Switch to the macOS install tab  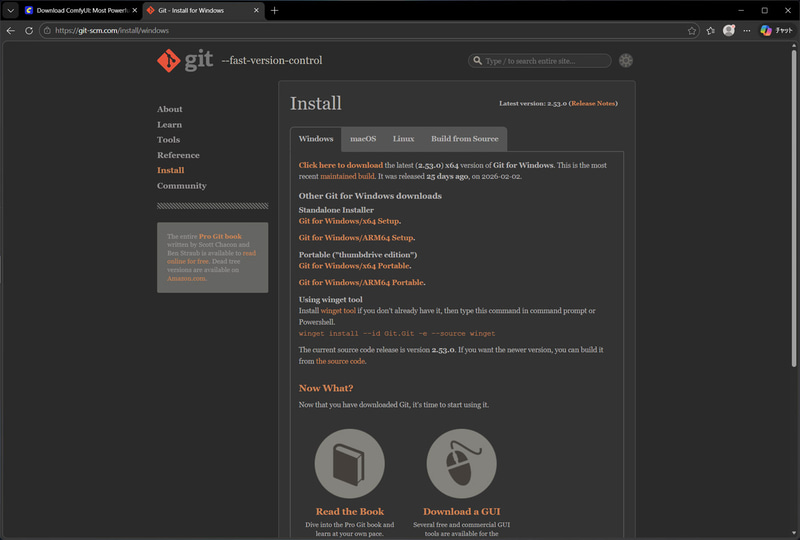pyautogui.click(x=363, y=139)
